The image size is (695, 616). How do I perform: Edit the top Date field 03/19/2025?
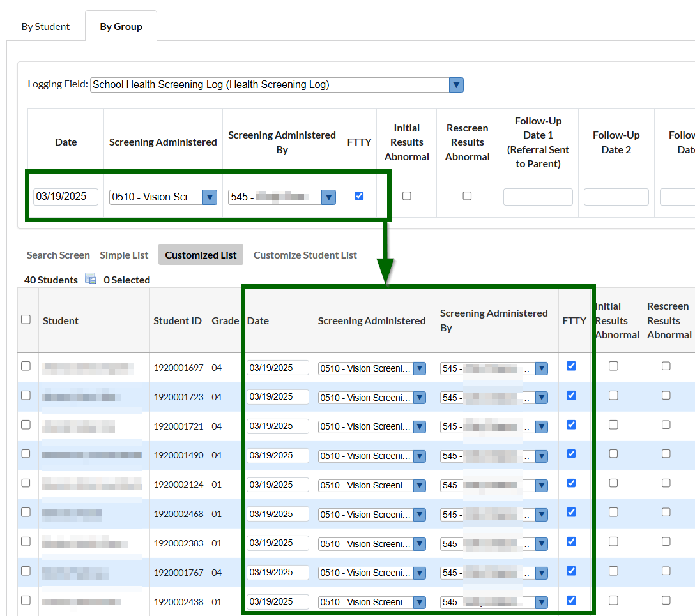[66, 197]
